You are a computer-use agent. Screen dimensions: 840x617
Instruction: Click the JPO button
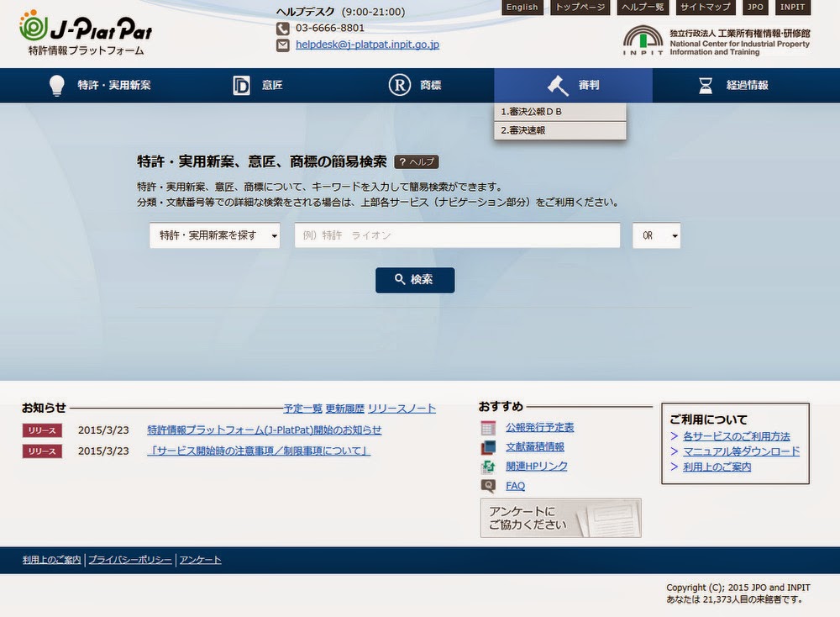pos(755,7)
